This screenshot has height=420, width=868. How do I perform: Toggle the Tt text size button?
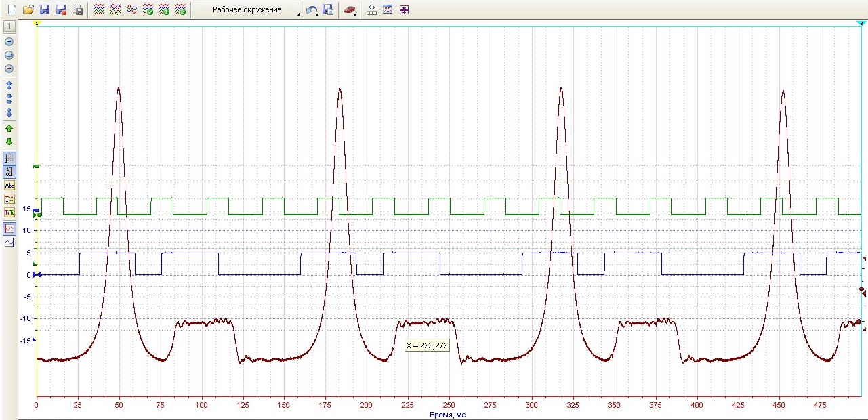click(9, 213)
